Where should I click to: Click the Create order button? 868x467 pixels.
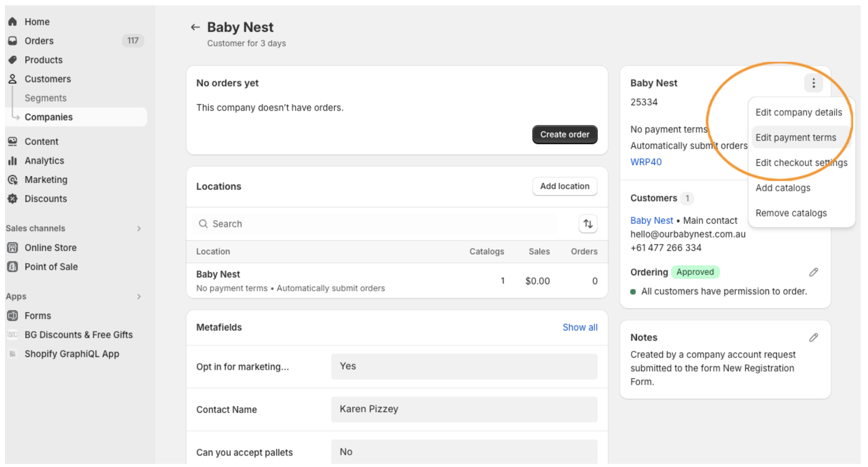[565, 134]
